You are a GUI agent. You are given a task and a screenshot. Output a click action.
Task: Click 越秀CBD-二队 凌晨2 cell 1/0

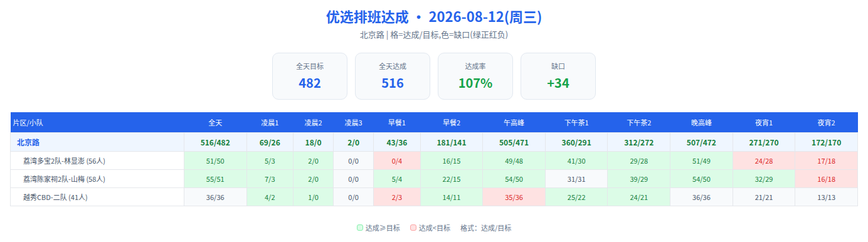coord(313,197)
